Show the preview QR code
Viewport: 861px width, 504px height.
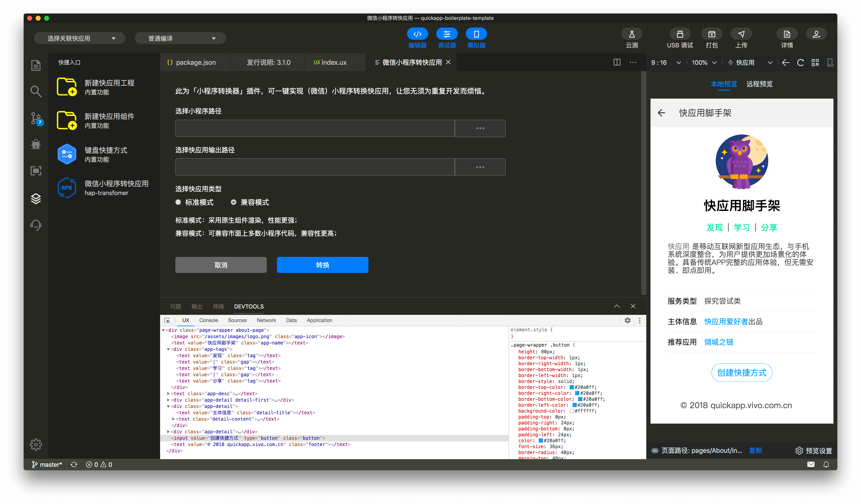815,62
